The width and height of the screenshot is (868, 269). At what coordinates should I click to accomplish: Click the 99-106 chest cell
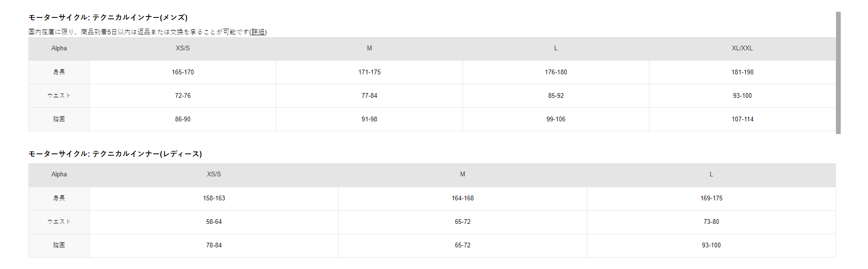[556, 119]
